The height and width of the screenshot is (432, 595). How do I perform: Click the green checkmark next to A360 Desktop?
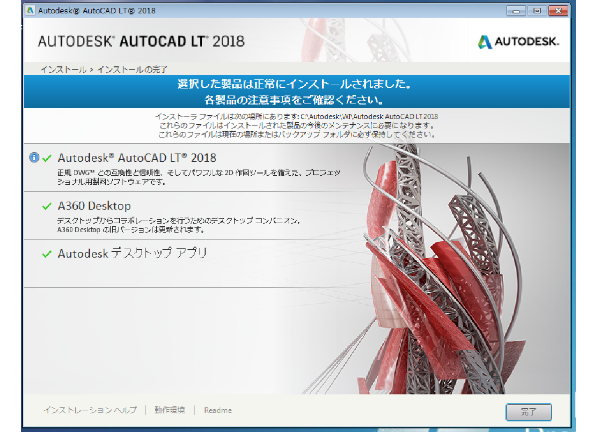[x=47, y=206]
